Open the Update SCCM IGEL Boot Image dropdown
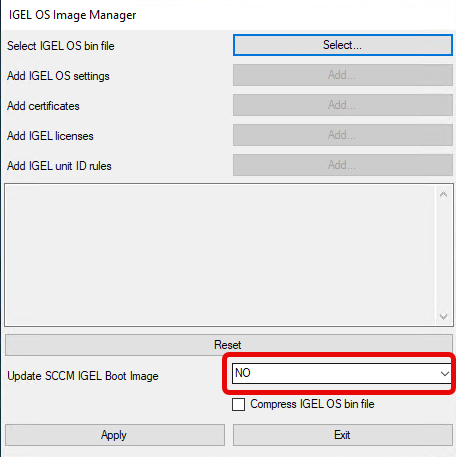Screen dimensions: 456x457 [x=342, y=373]
